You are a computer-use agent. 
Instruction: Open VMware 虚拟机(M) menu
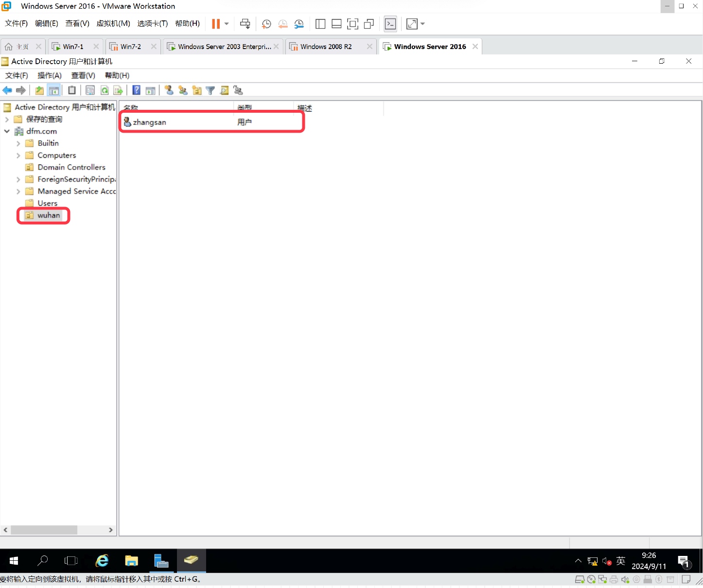click(x=113, y=23)
